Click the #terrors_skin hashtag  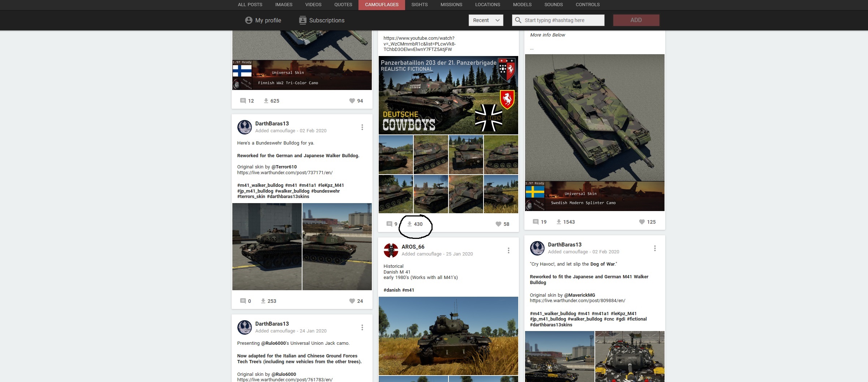click(251, 197)
